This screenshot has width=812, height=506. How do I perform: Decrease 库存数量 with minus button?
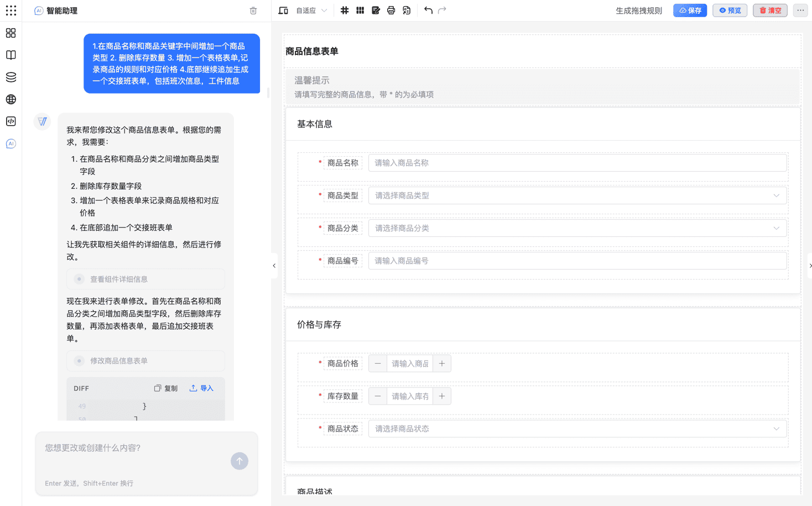(x=378, y=396)
